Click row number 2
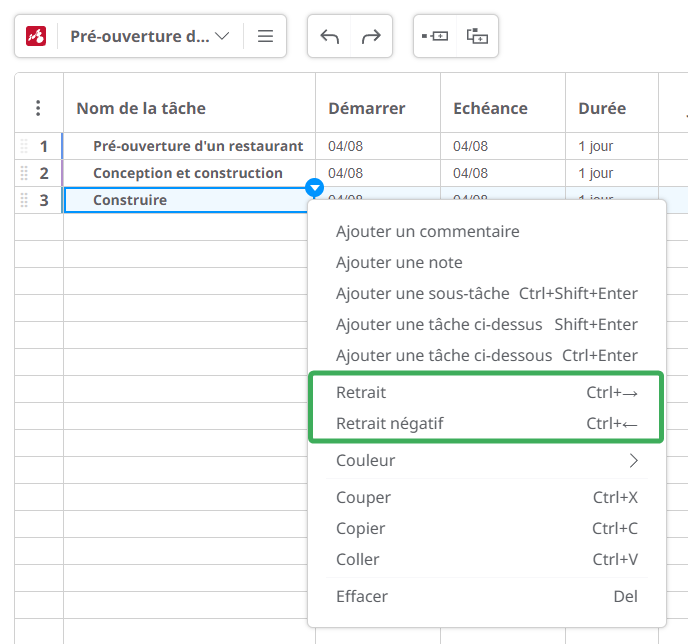 [43, 173]
